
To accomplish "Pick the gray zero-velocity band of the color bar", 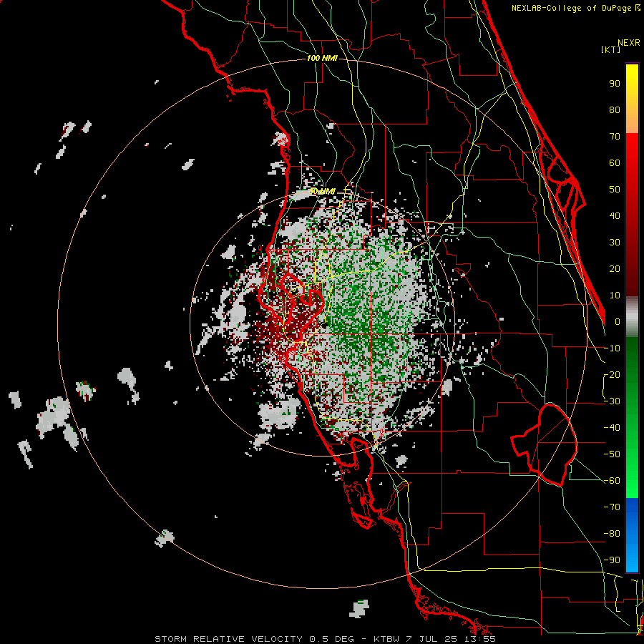I will [632, 317].
